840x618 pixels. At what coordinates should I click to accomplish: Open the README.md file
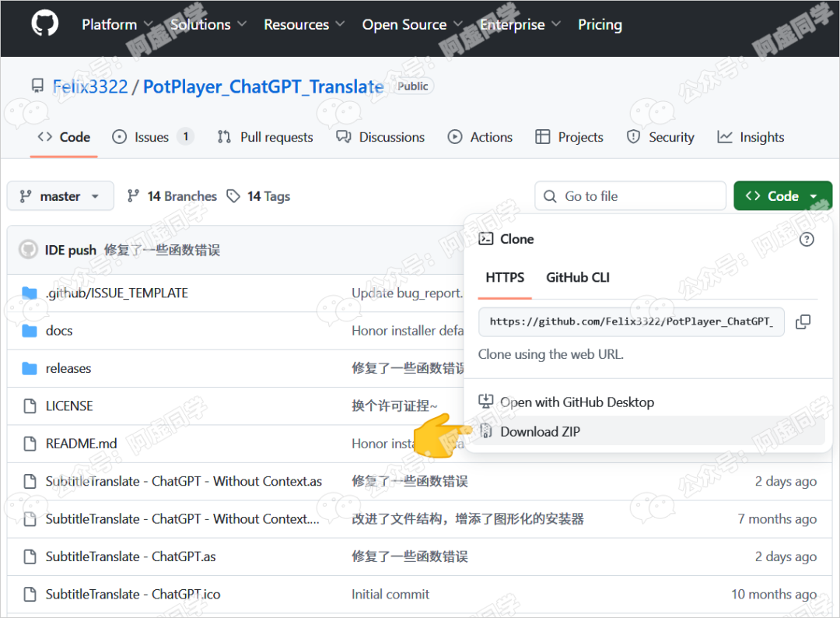81,444
